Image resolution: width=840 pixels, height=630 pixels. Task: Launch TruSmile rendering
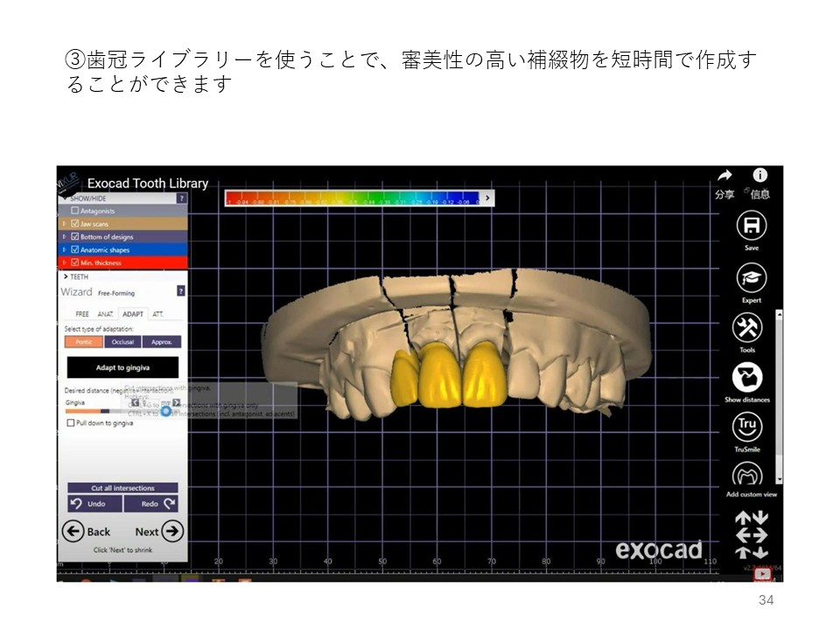pos(747,427)
